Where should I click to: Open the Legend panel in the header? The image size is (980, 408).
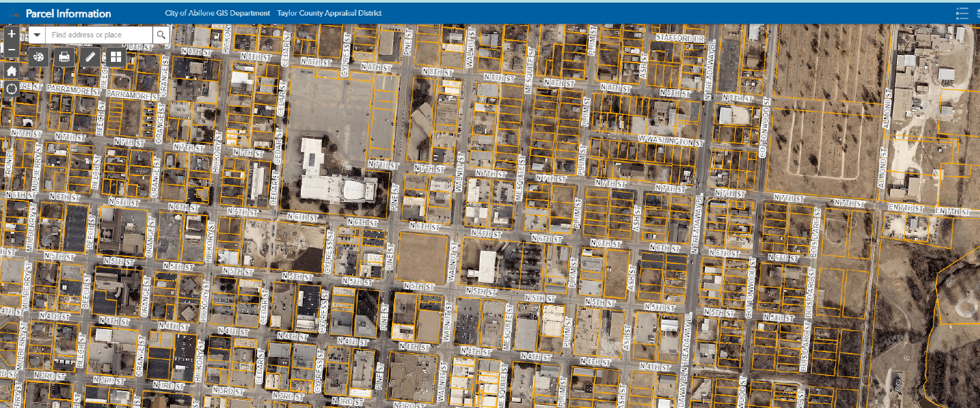[962, 13]
